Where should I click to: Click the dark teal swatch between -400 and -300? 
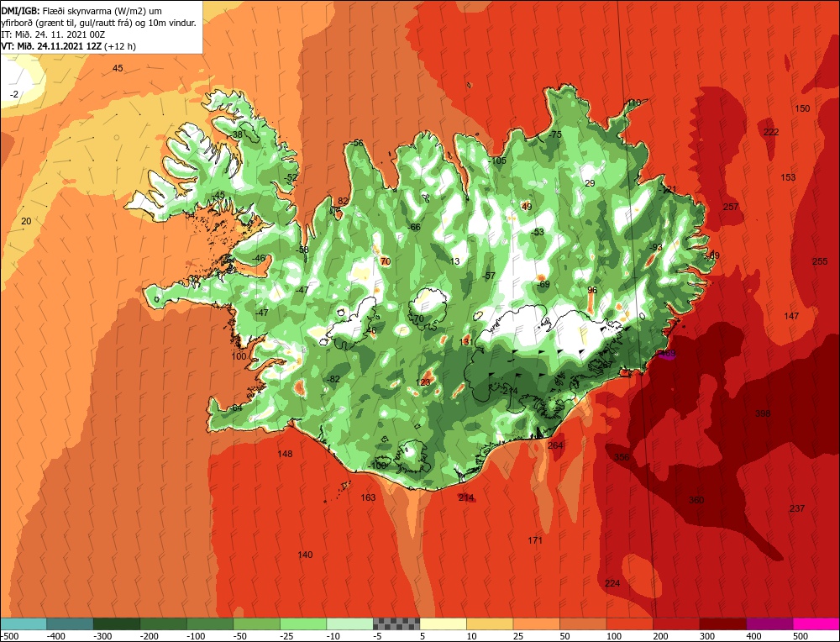coord(71,624)
